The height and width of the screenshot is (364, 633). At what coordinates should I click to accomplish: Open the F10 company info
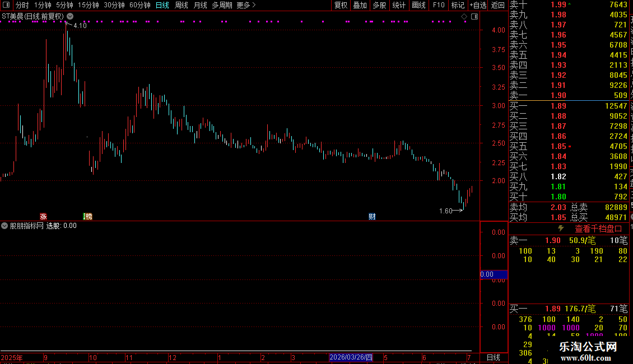tap(439, 5)
